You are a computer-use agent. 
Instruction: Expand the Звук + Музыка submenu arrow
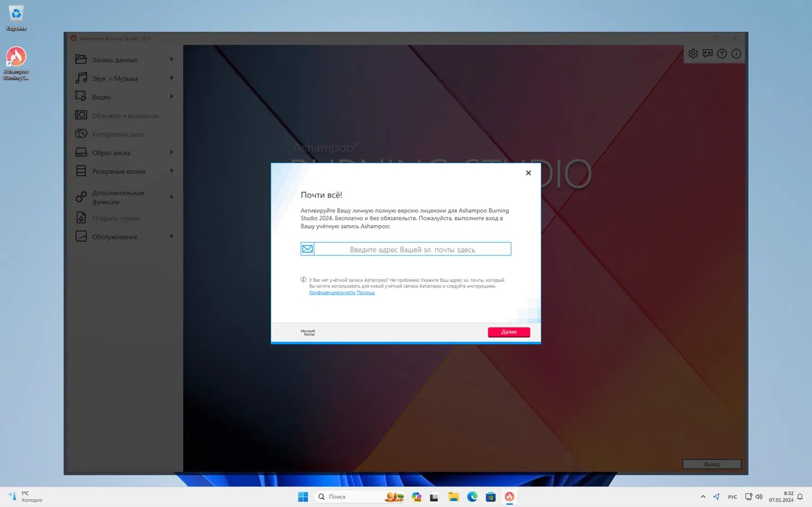tap(172, 78)
